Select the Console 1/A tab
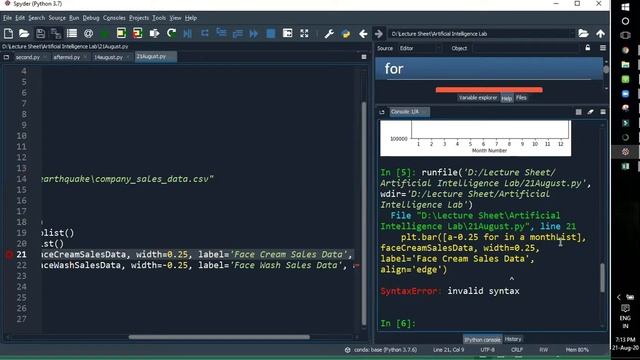 tap(409, 112)
